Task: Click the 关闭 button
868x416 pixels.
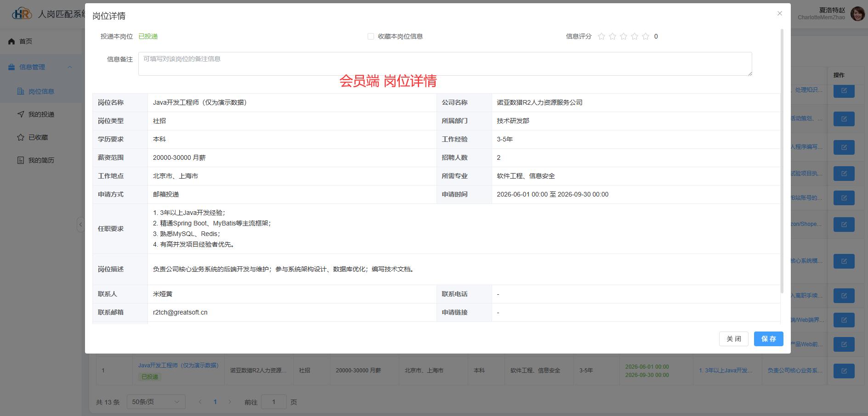Action: [733, 339]
